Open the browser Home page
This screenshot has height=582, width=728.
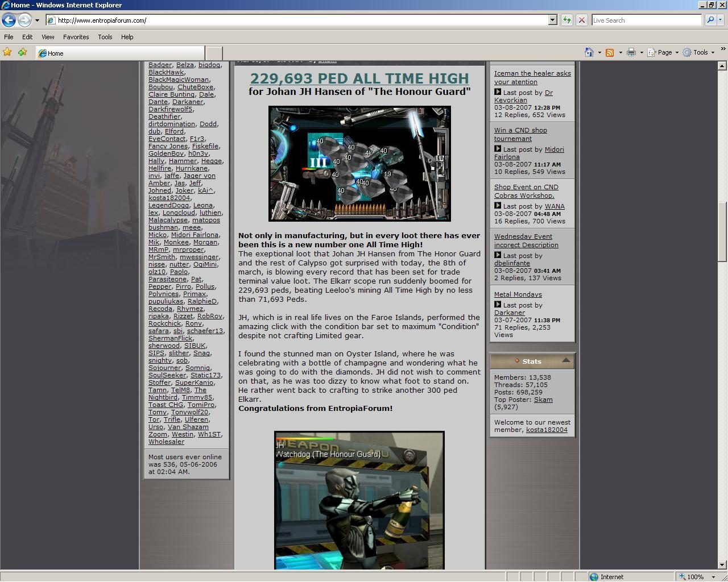coord(589,52)
